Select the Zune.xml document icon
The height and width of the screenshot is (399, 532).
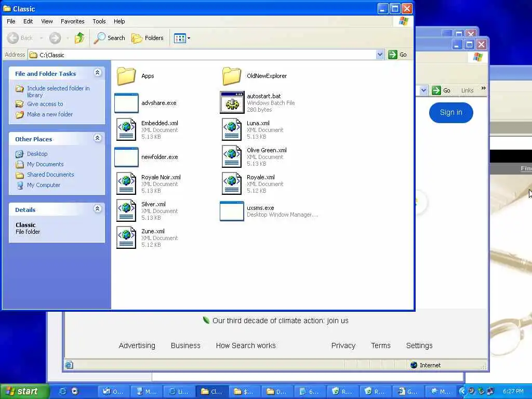click(x=126, y=237)
